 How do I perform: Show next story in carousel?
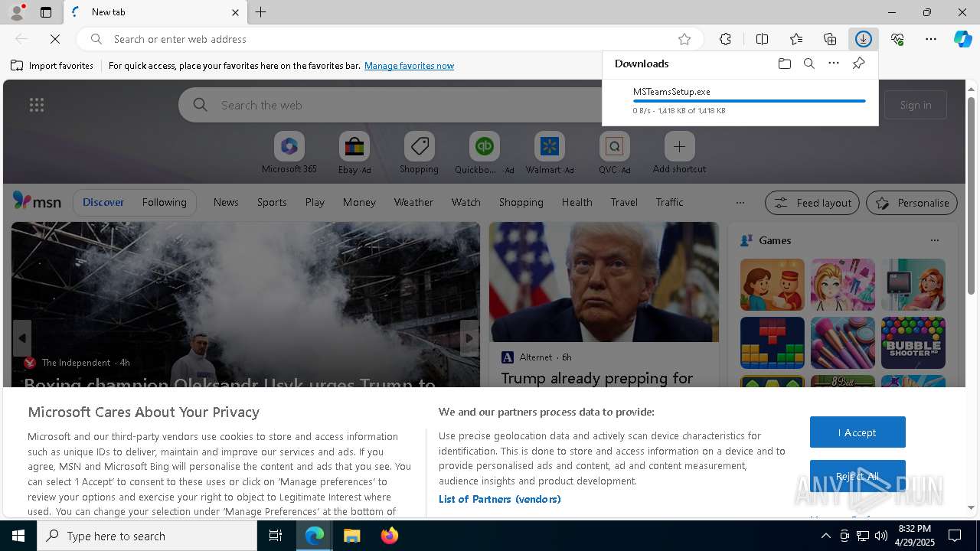coord(469,337)
